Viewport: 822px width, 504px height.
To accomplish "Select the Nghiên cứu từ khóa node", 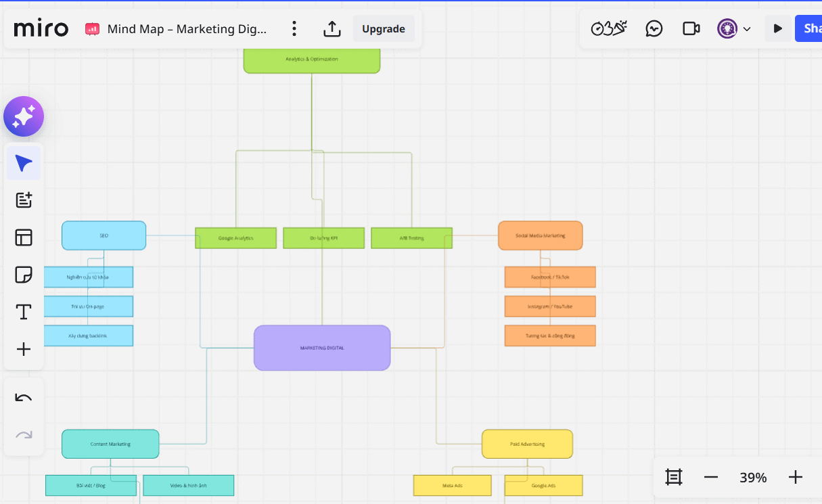I will [x=89, y=277].
